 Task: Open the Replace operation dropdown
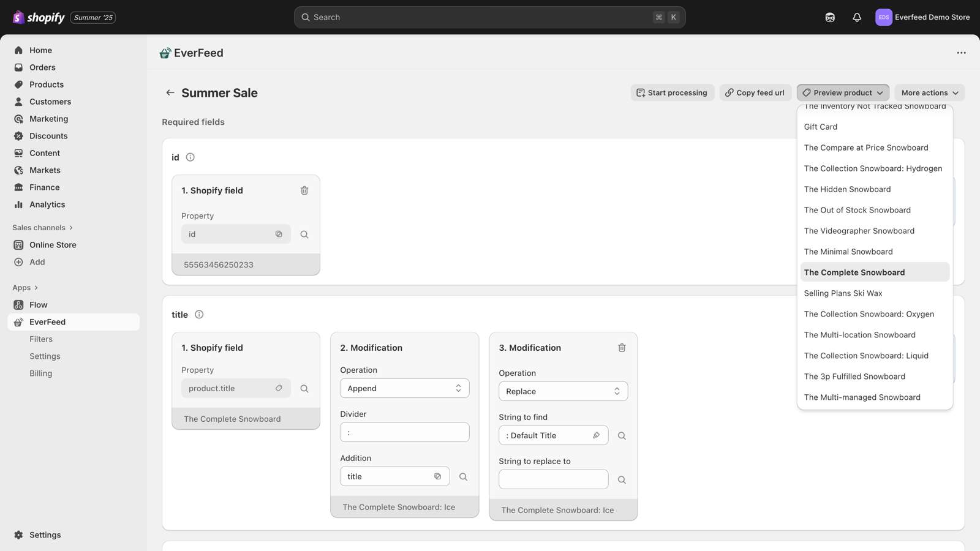[x=563, y=391]
